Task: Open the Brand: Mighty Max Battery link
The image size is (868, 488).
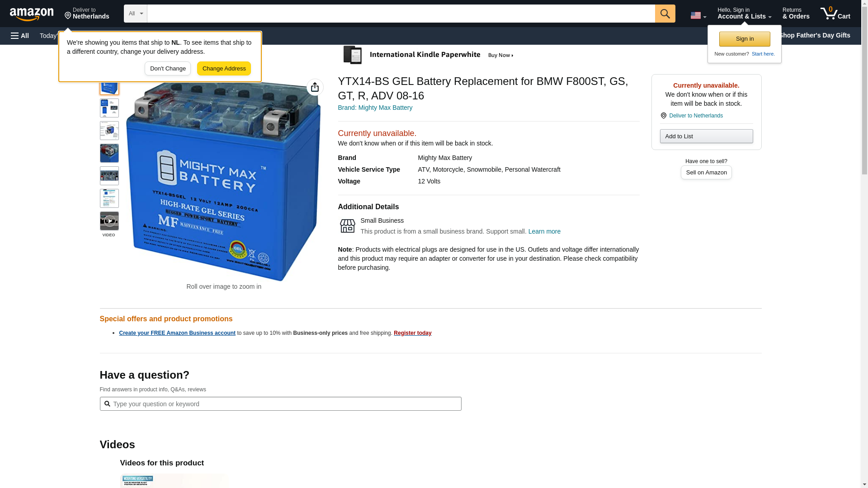Action: point(375,108)
